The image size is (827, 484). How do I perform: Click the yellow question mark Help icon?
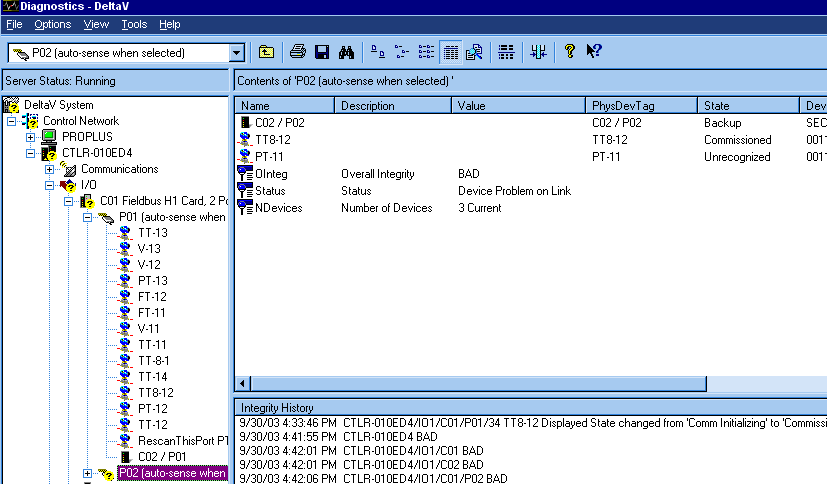(569, 51)
